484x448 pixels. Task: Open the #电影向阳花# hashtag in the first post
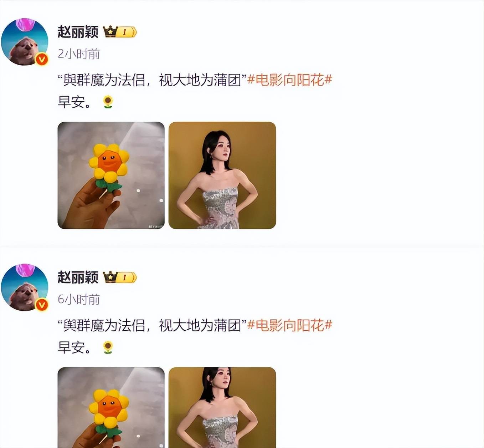click(290, 80)
